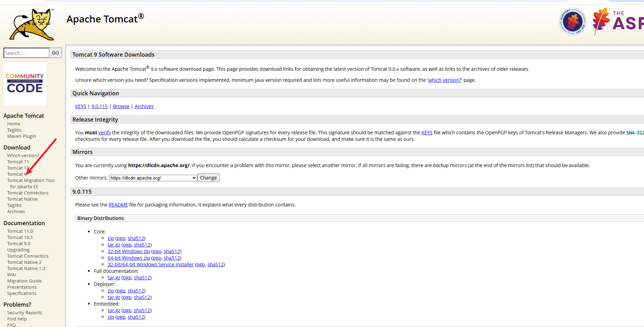Download the 64-bit Windows zip
The height and width of the screenshot is (327, 644).
pos(129,258)
